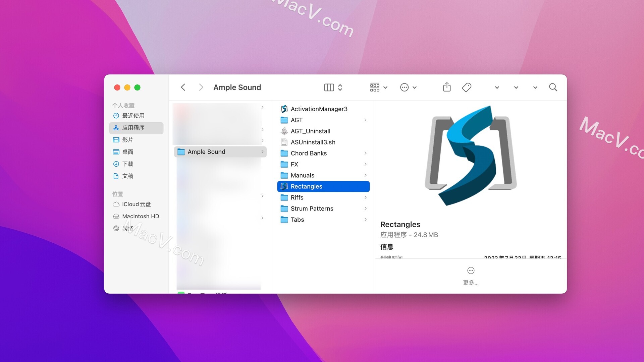Click the FX folder icon
Image resolution: width=644 pixels, height=362 pixels.
[x=284, y=164]
